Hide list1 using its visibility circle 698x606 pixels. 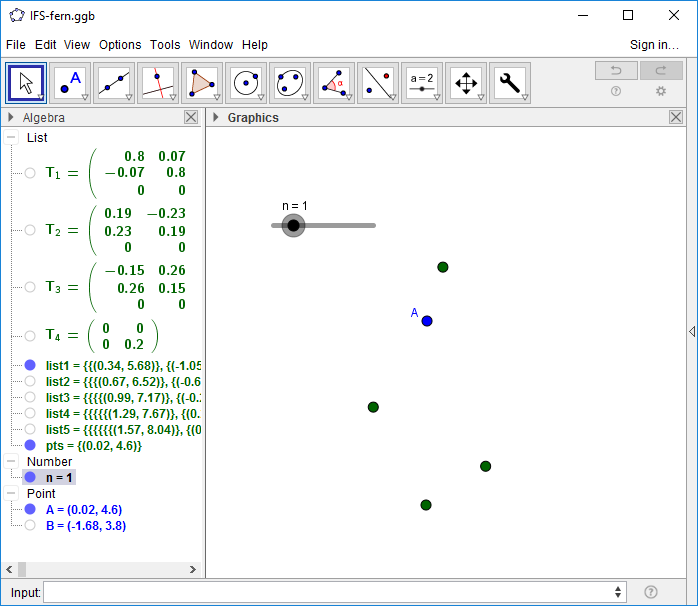point(30,365)
